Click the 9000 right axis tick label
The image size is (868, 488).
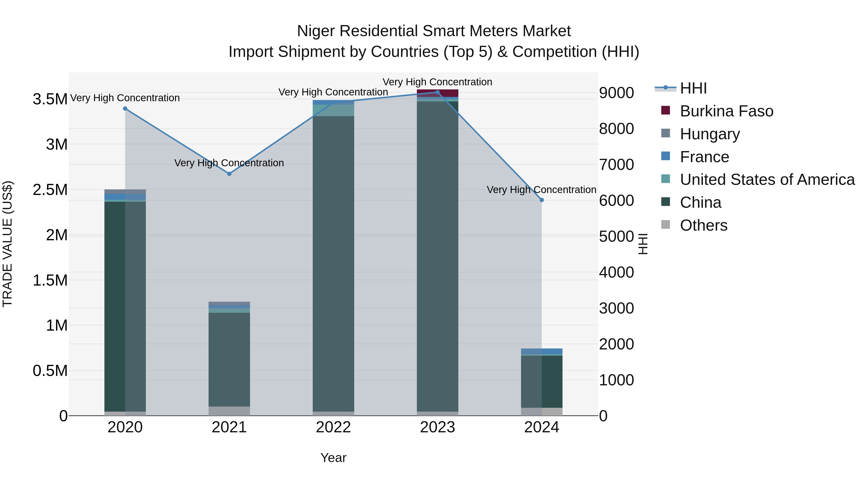[x=616, y=93]
